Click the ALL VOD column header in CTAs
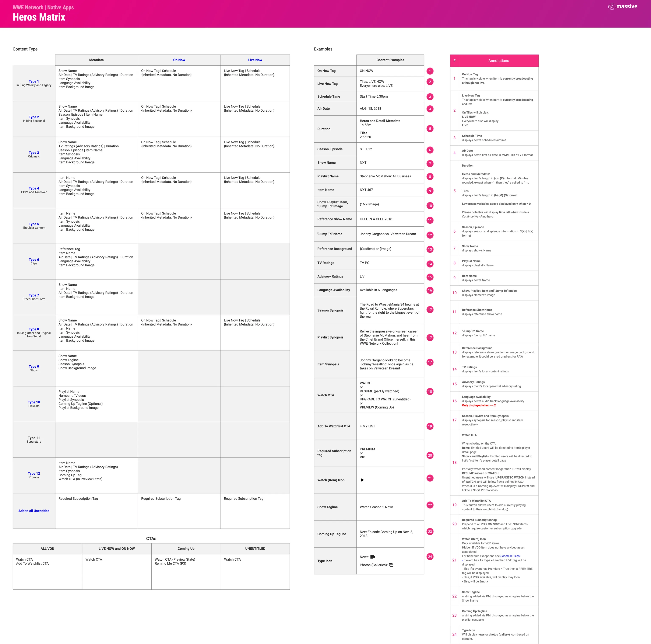Image resolution: width=651 pixels, height=644 pixels. point(47,549)
